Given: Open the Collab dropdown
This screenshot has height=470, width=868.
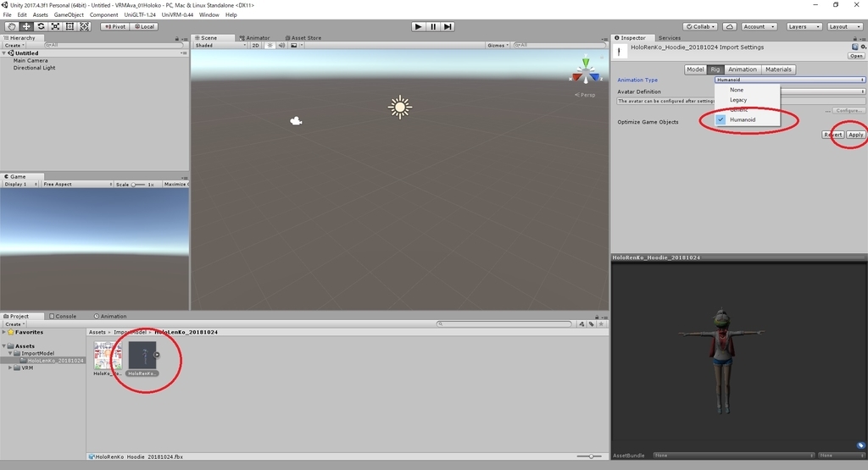Looking at the screenshot, I should click(700, 26).
